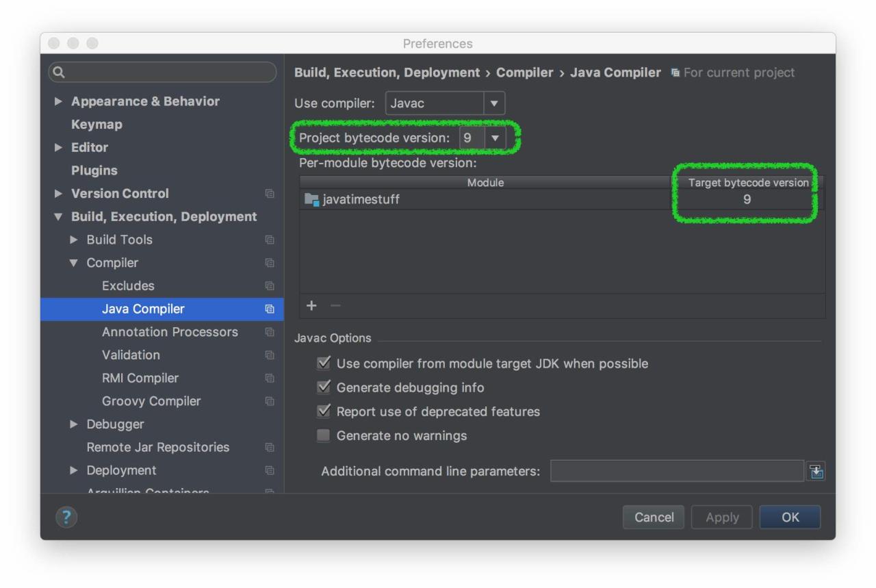Focus the Additional command line parameters field
Image resolution: width=876 pixels, height=588 pixels.
pyautogui.click(x=676, y=471)
